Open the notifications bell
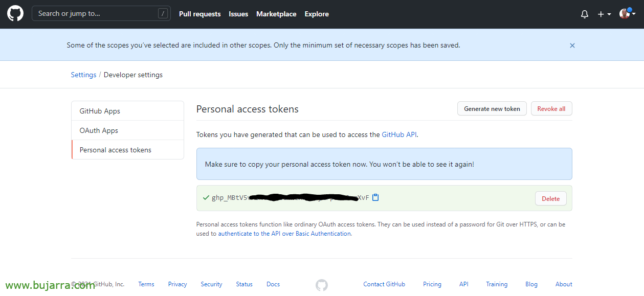 [584, 14]
